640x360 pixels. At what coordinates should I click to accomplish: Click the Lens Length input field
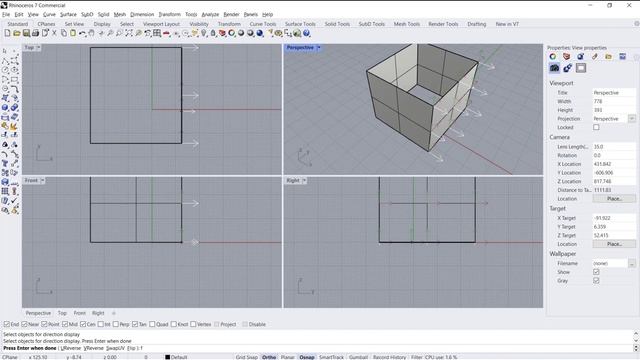click(614, 147)
